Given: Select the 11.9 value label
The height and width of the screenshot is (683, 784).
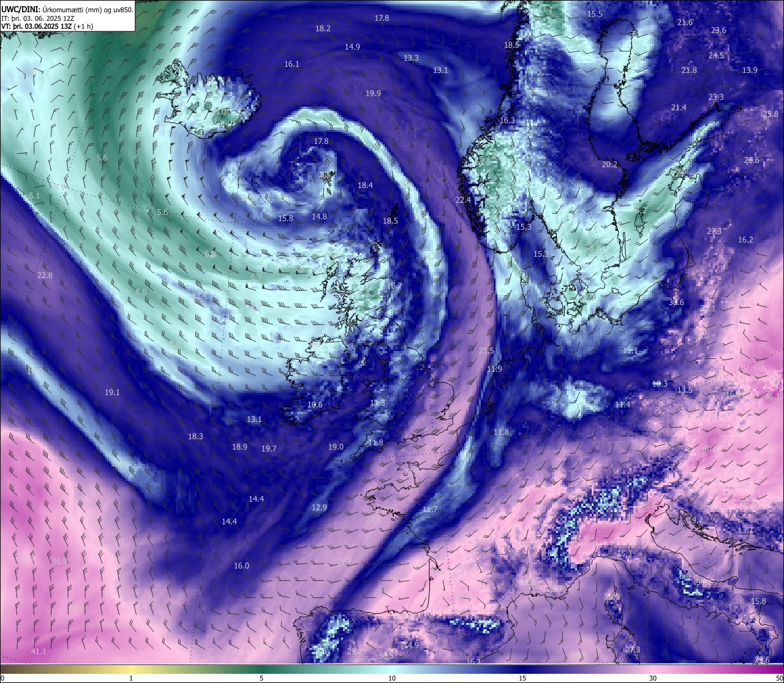Looking at the screenshot, I should [494, 369].
